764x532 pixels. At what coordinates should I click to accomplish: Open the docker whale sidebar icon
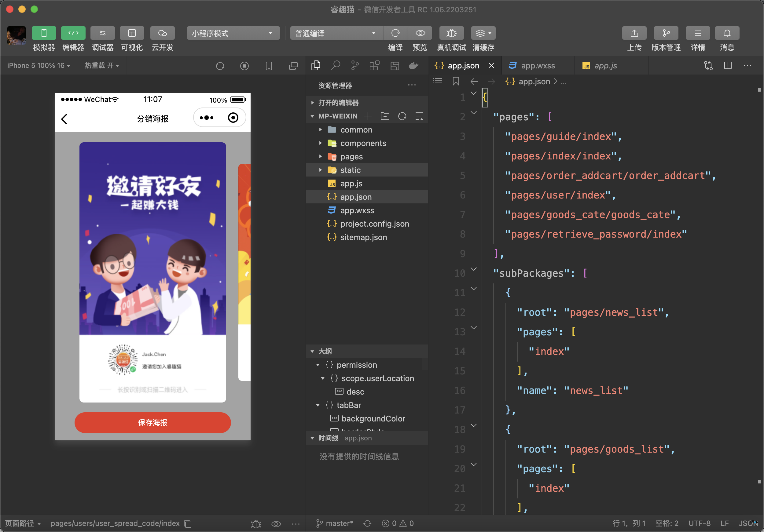[x=413, y=65]
